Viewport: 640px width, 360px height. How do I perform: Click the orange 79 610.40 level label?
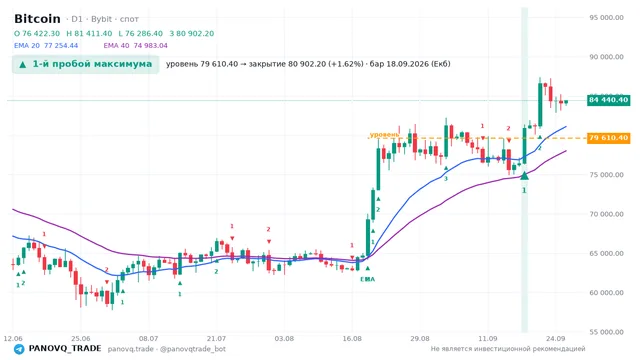pyautogui.click(x=608, y=138)
